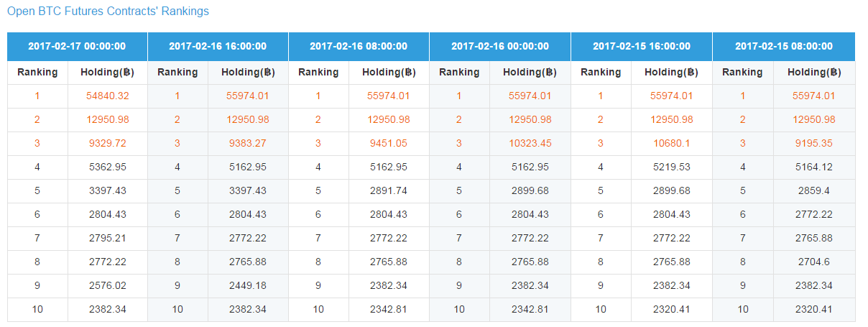Viewport: 868px width, 327px height.
Task: Click Holding(฿) header under 2017-02-16 00:00:00
Action: pos(530,73)
